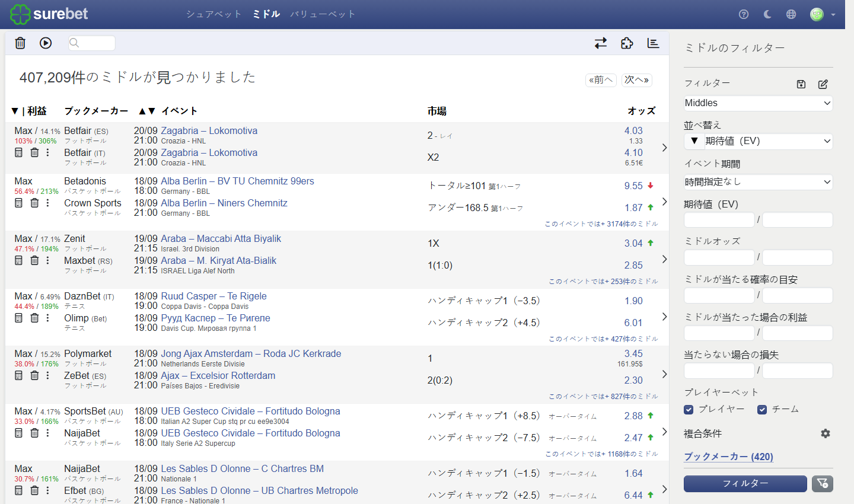Go to previous page «前へ
Image resolution: width=854 pixels, height=504 pixels.
[x=601, y=80]
